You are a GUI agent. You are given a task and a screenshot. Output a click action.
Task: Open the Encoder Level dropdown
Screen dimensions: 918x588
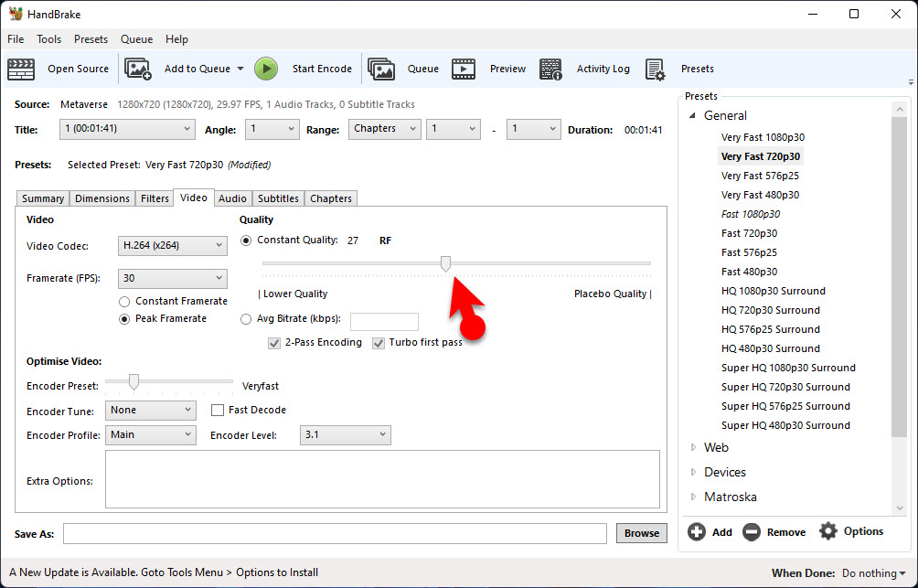(x=346, y=434)
